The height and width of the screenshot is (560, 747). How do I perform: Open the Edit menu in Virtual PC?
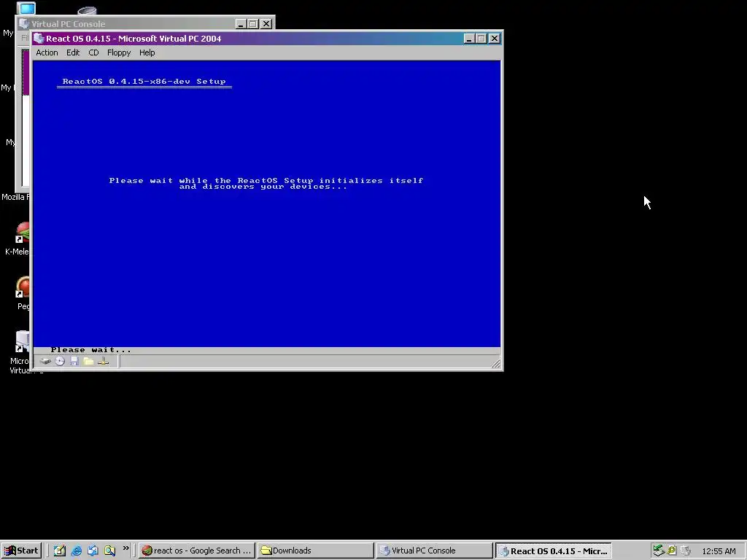tap(73, 52)
